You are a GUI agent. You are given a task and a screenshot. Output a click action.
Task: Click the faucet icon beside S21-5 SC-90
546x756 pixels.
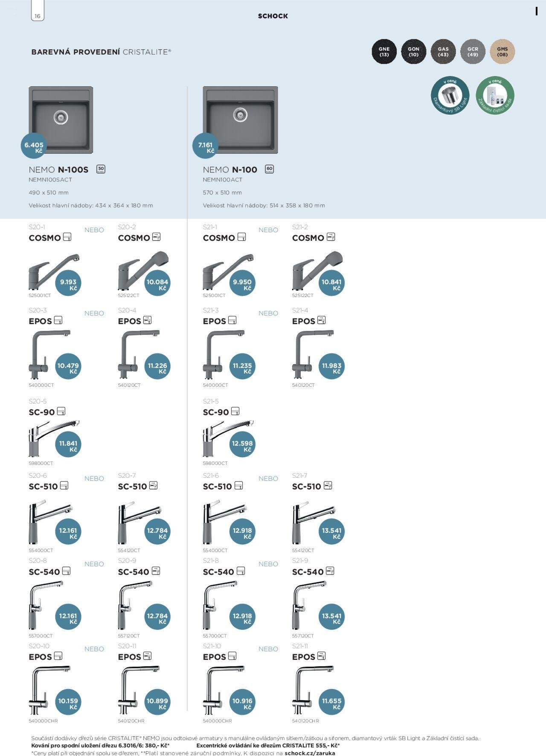(235, 411)
